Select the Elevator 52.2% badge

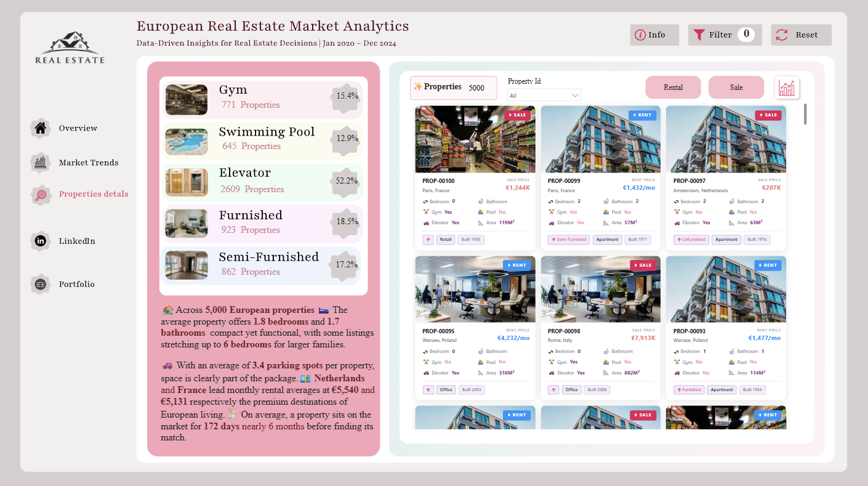(x=347, y=181)
